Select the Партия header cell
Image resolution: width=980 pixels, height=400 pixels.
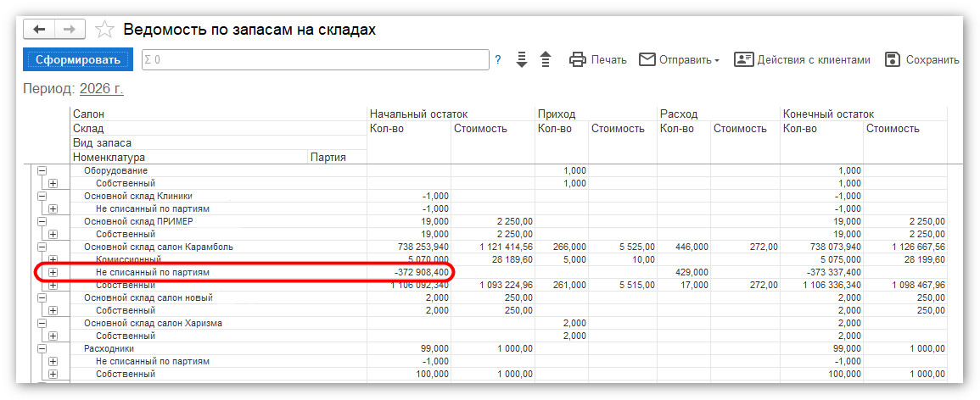click(x=337, y=158)
